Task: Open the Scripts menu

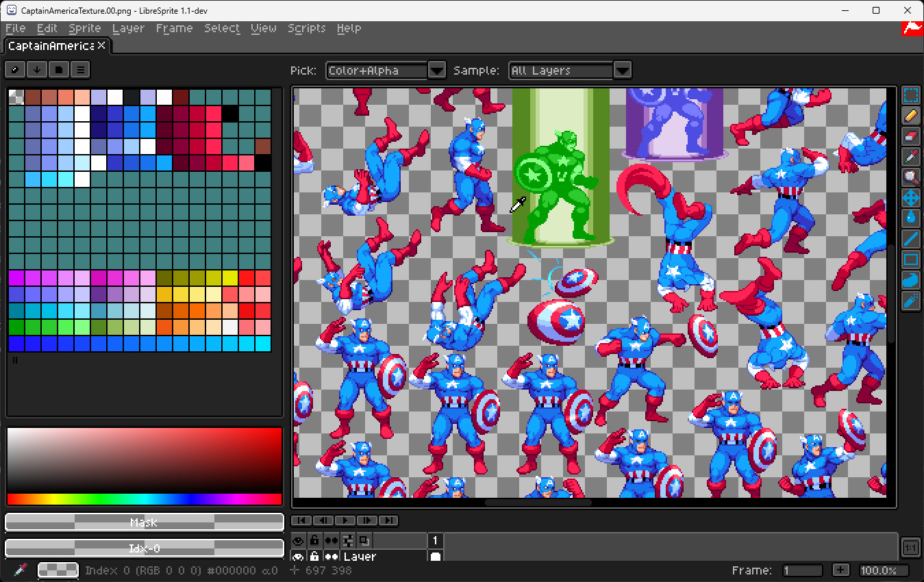Action: pos(307,28)
